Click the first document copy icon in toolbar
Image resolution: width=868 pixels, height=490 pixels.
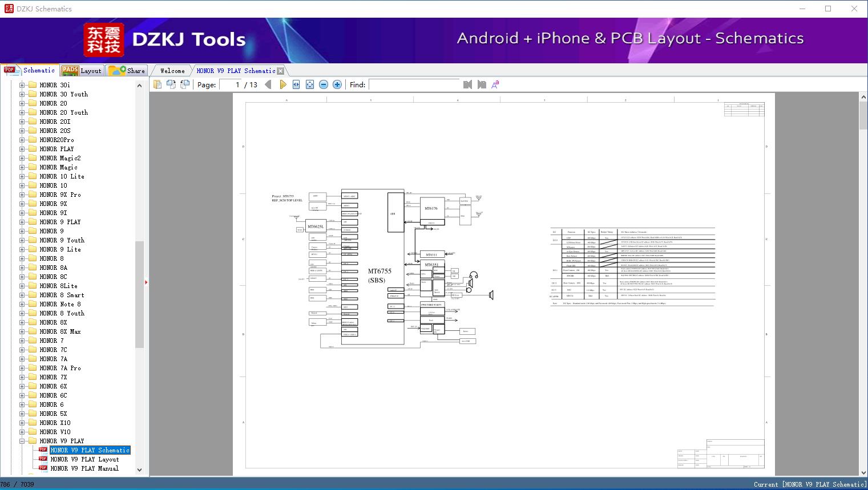[x=158, y=84]
